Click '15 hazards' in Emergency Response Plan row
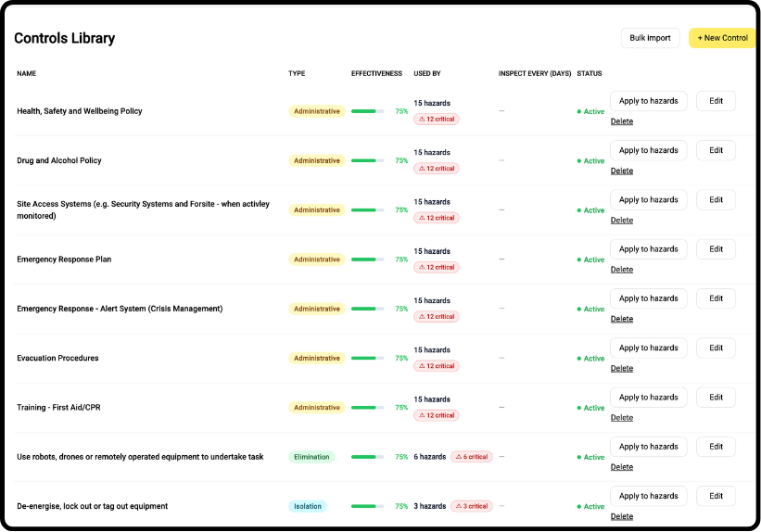Viewport: 761px width, 532px height. click(432, 251)
